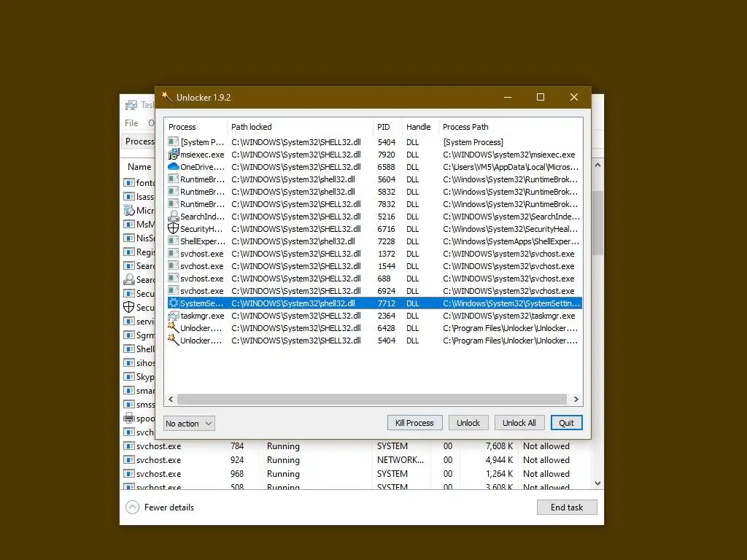The width and height of the screenshot is (747, 560).
Task: Click the Unlocker icon for PID 6428
Action: [x=174, y=327]
